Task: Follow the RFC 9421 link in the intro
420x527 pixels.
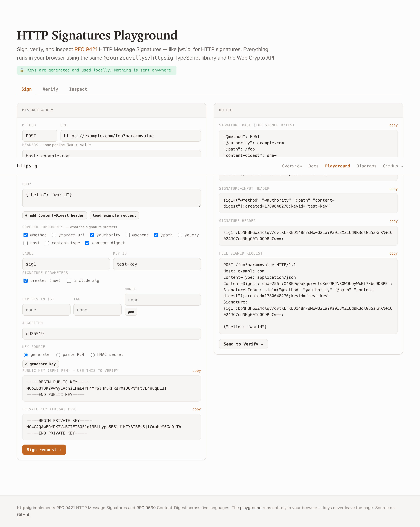Action: tap(86, 49)
